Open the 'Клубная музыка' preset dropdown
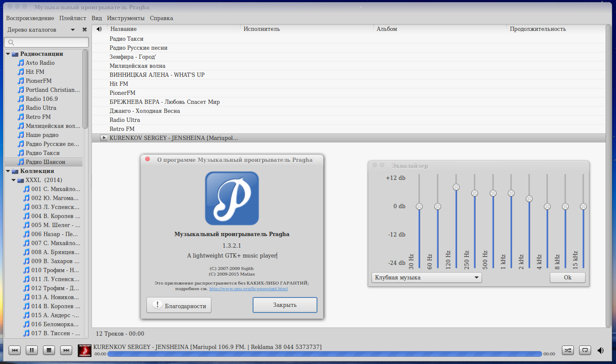The width and height of the screenshot is (616, 364). tap(427, 277)
